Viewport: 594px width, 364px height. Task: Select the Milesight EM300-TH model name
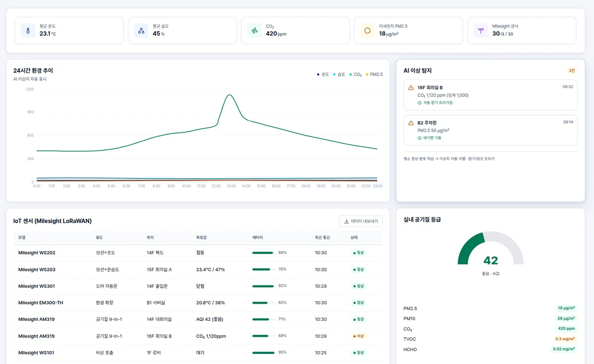41,303
